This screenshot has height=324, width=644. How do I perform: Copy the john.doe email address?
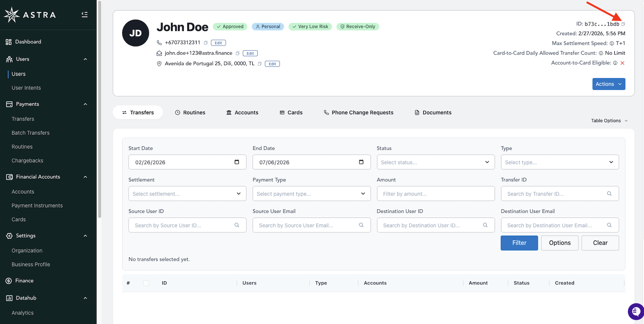[x=238, y=53]
